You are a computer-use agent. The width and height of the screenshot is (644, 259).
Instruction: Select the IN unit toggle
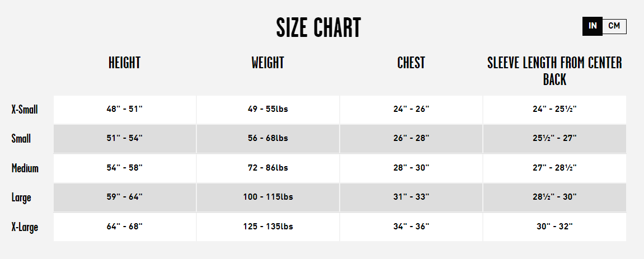(593, 26)
